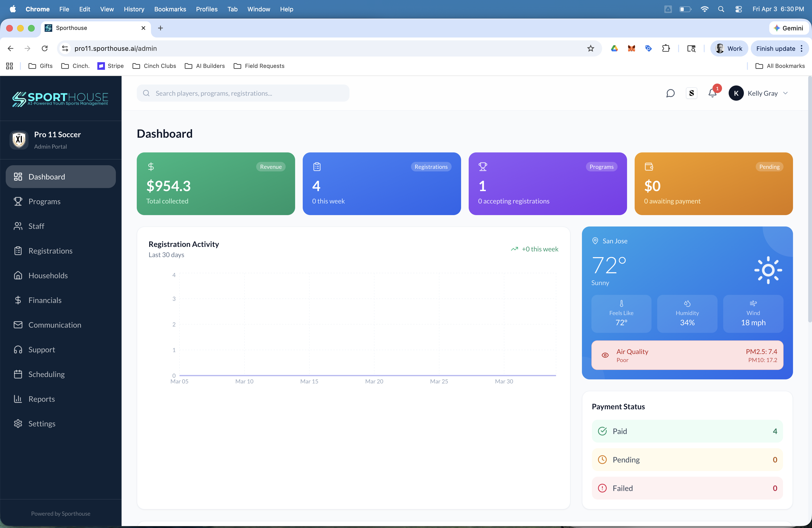812x528 pixels.
Task: Open the Financials section
Action: tap(61, 300)
